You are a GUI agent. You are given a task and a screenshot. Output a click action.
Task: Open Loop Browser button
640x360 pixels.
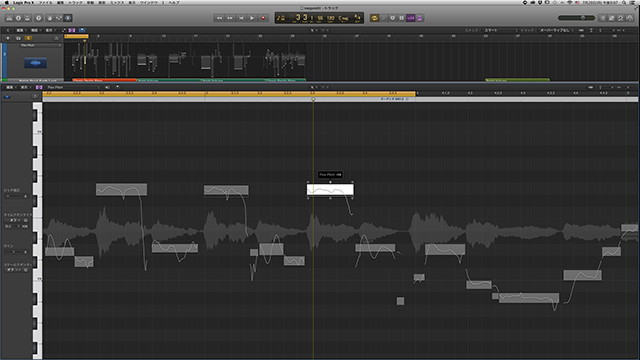[x=620, y=18]
